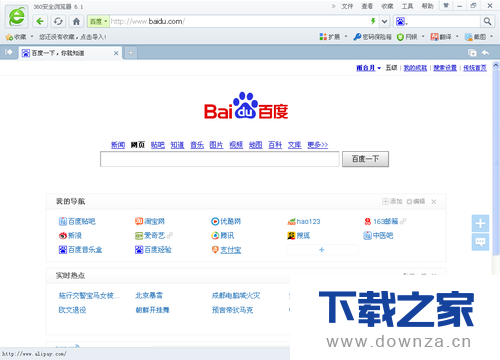The image size is (500, 360).
Task: Open the 百度贴吧 navigation shortcut
Action: pos(77,221)
